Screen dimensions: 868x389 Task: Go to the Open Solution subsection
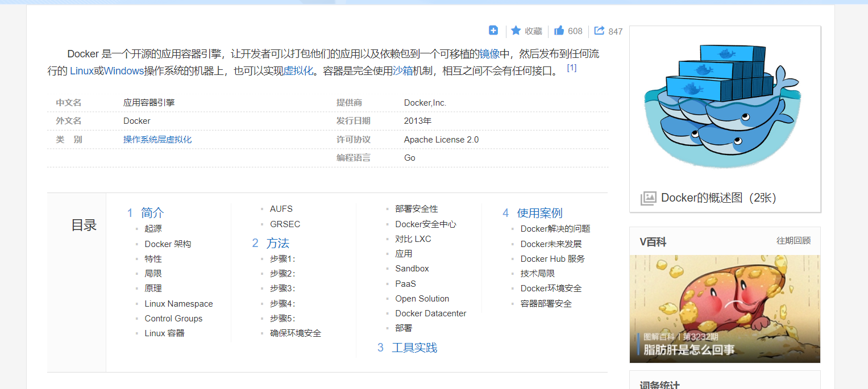tap(422, 299)
